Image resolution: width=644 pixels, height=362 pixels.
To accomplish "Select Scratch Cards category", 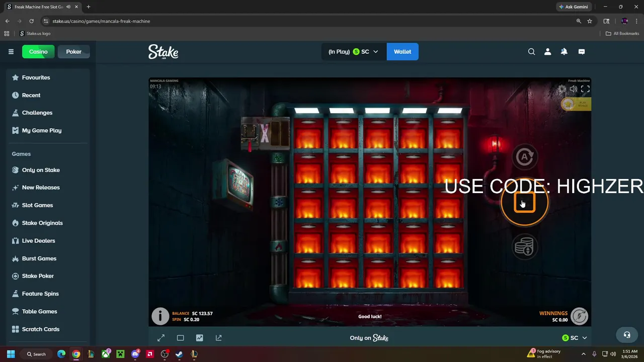I will tap(48, 329).
